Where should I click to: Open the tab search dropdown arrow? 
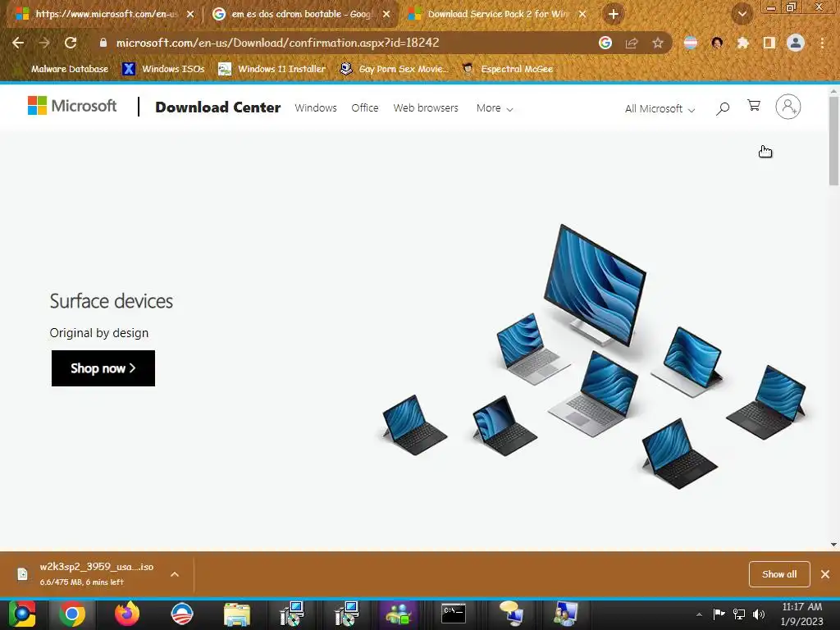[742, 14]
